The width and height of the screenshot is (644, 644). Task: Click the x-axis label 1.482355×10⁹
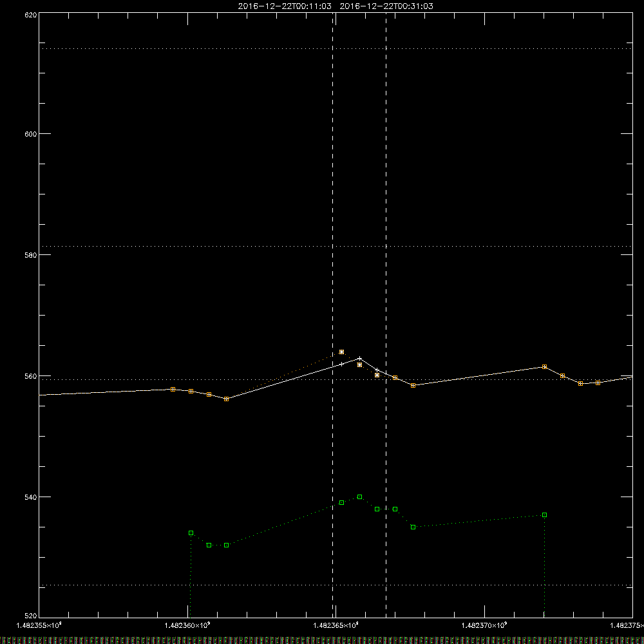click(39, 625)
